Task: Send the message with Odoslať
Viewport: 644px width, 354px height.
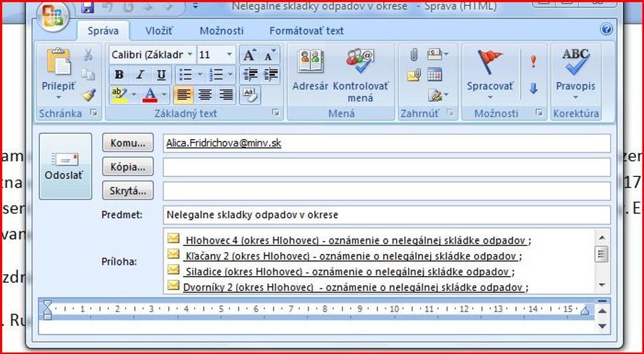Action: [65, 166]
